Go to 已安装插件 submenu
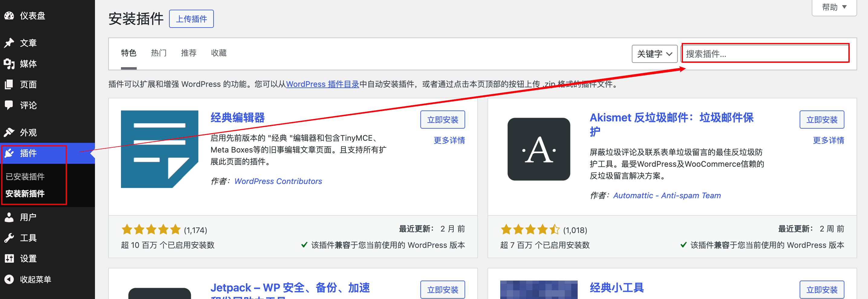 click(25, 176)
